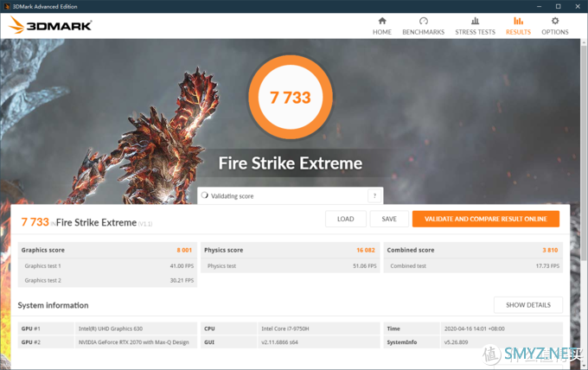Expand system info with Show Details
This screenshot has height=370, width=588.
coord(527,305)
